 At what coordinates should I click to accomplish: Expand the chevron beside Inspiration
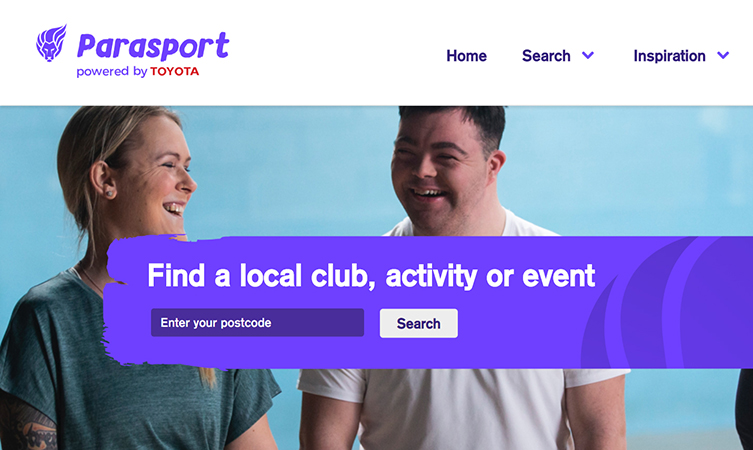point(723,55)
